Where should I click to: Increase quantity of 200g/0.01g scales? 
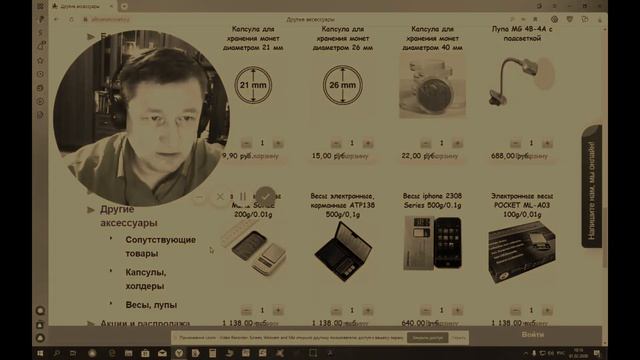[278, 311]
